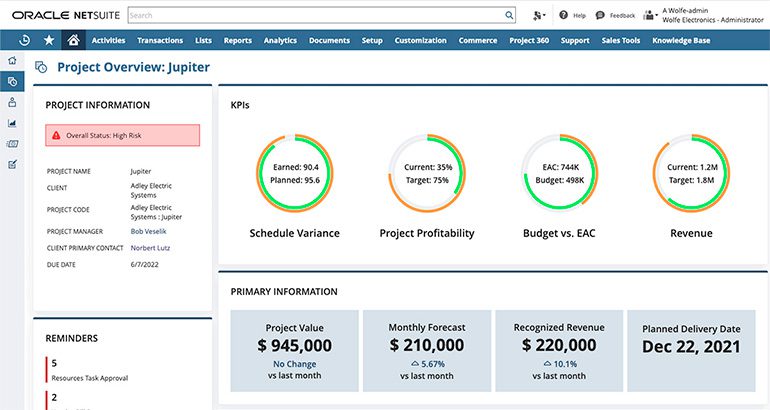
Task: Click the global Search field
Action: tap(322, 15)
